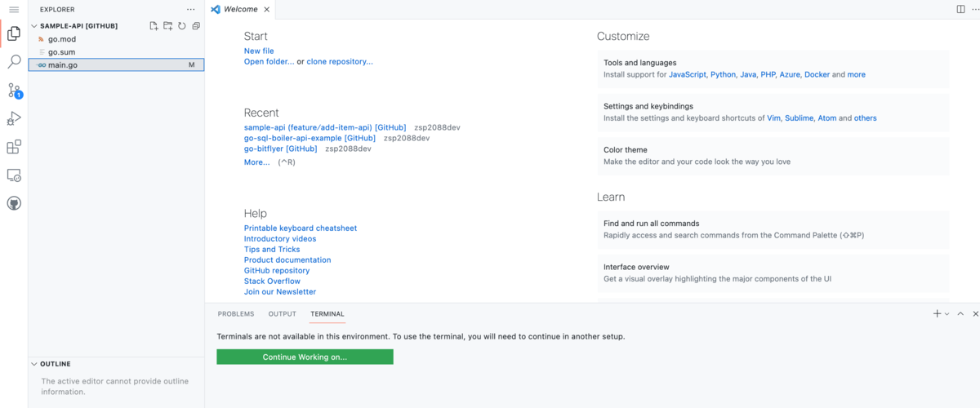980x408 pixels.
Task: Open Explorer views and more actions menu
Action: pos(191,10)
